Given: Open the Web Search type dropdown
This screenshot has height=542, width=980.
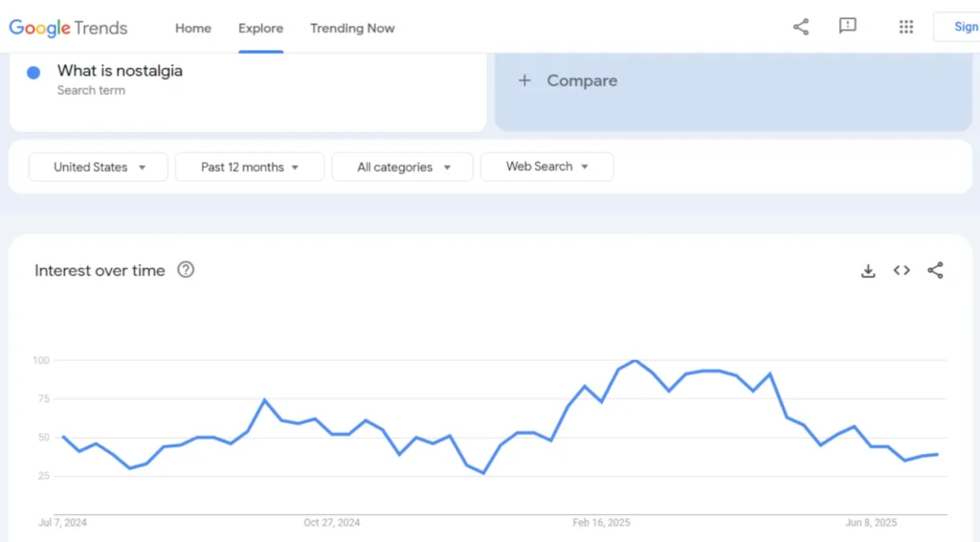Looking at the screenshot, I should point(546,167).
